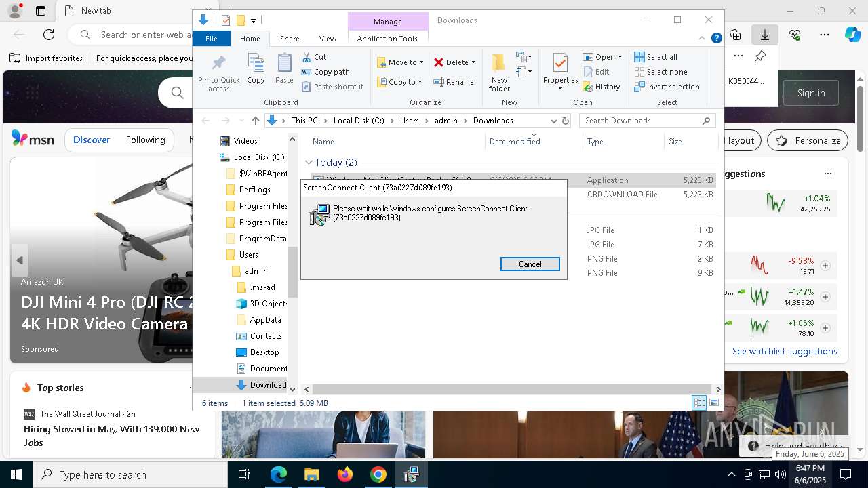Open Edge downloads toolbar button
The height and width of the screenshot is (488, 868).
click(x=764, y=35)
